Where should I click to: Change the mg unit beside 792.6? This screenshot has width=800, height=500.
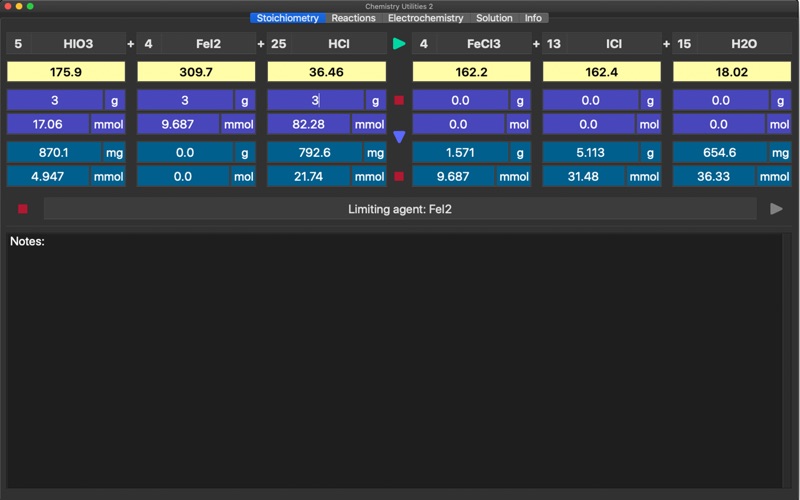pos(375,153)
